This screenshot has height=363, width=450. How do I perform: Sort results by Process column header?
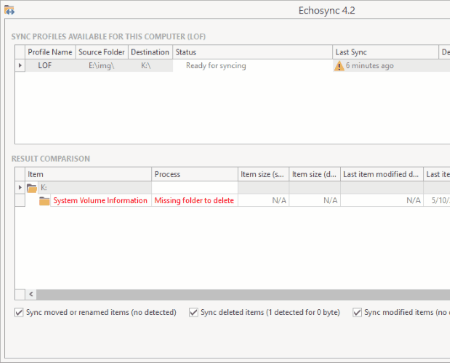[195, 174]
